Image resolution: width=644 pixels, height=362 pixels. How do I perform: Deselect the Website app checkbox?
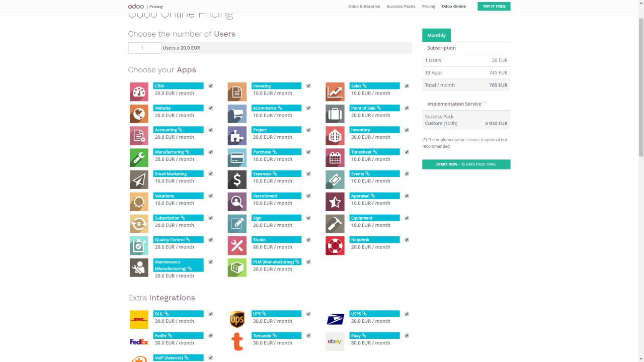coord(211,108)
